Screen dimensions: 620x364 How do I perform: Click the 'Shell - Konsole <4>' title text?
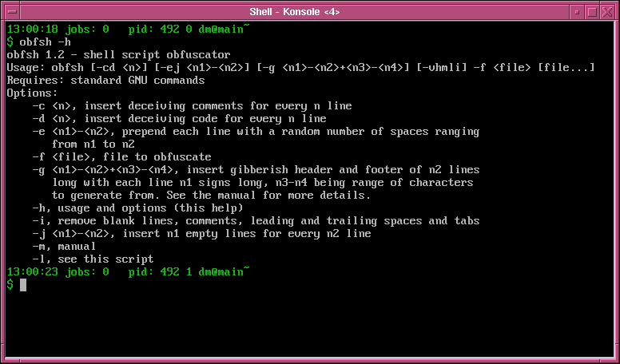pos(295,12)
